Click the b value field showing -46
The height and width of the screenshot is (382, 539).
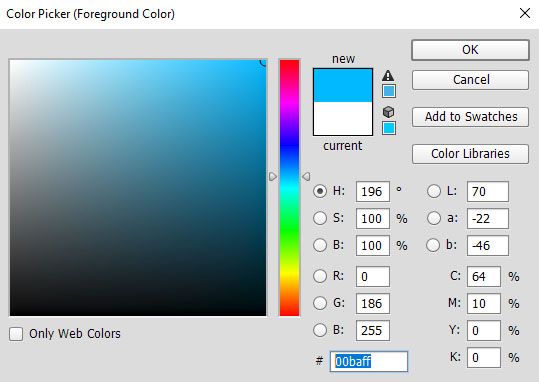488,245
